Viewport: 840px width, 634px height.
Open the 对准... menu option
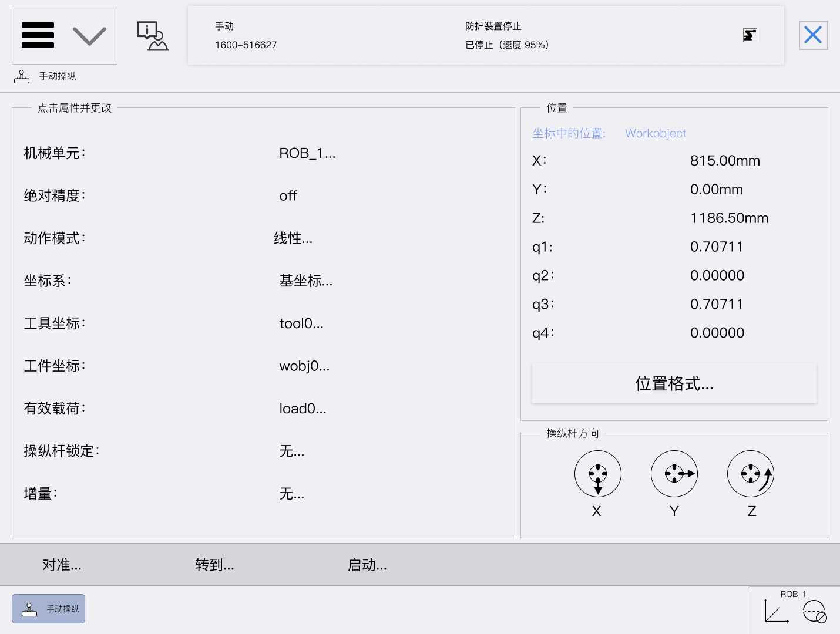click(x=62, y=565)
